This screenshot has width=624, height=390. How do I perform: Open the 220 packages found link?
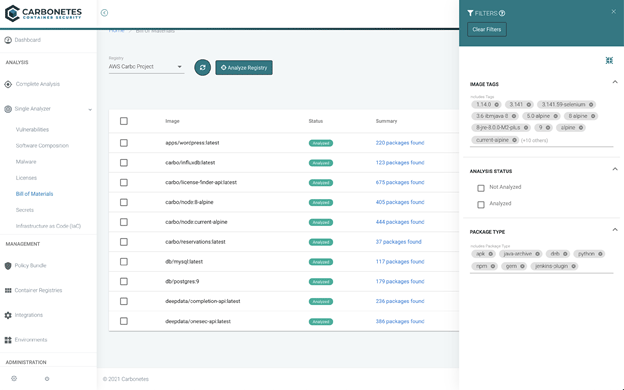(x=400, y=143)
